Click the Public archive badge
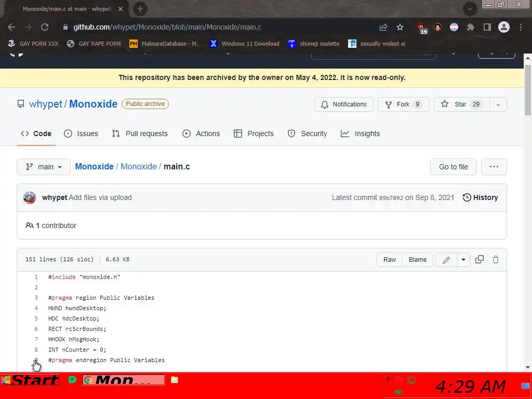532x399 pixels. coord(145,104)
